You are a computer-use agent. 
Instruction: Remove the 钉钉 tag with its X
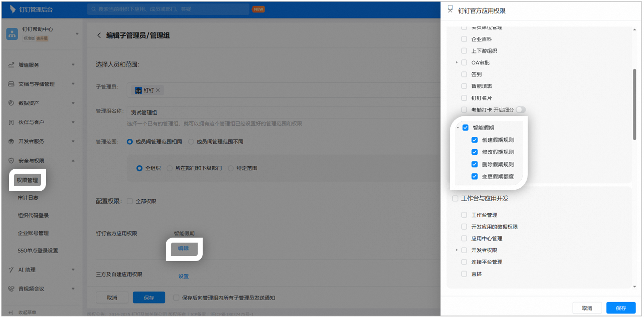(158, 90)
